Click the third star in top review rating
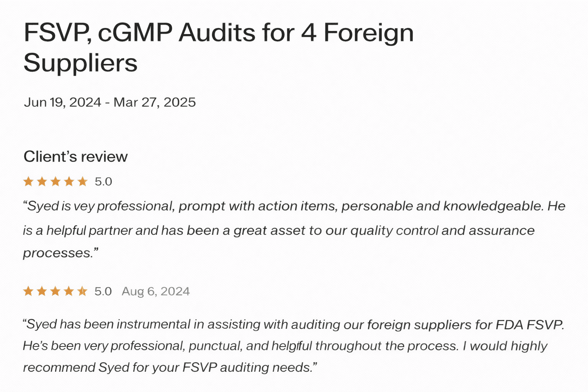 tap(56, 181)
